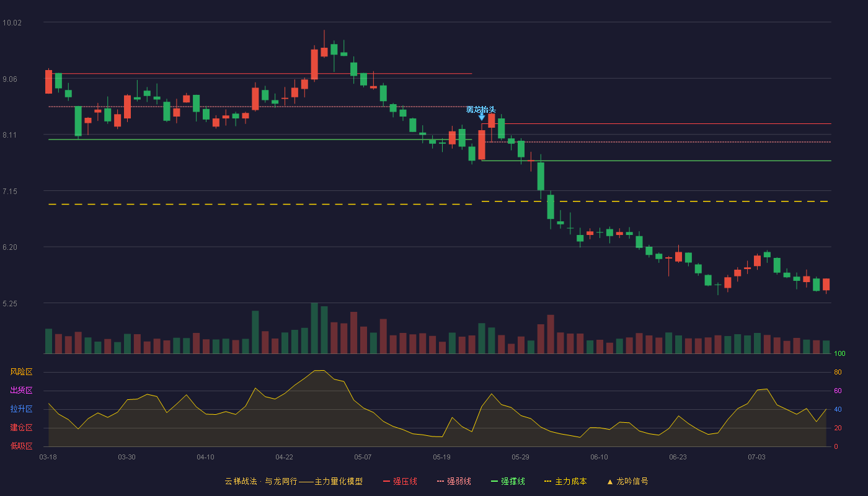The image size is (868, 496).
Task: Click the 低吸区 zone label
Action: [21, 446]
